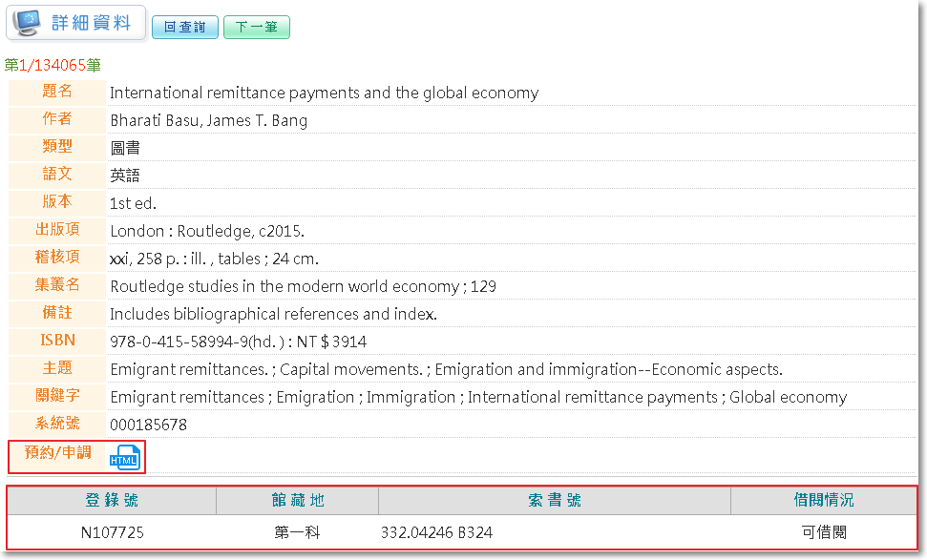Go to next record with 下一筆
927x560 pixels.
256,28
